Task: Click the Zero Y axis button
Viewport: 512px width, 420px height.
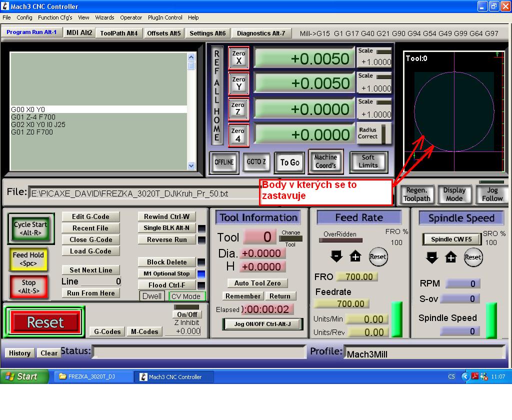Action: coord(238,83)
